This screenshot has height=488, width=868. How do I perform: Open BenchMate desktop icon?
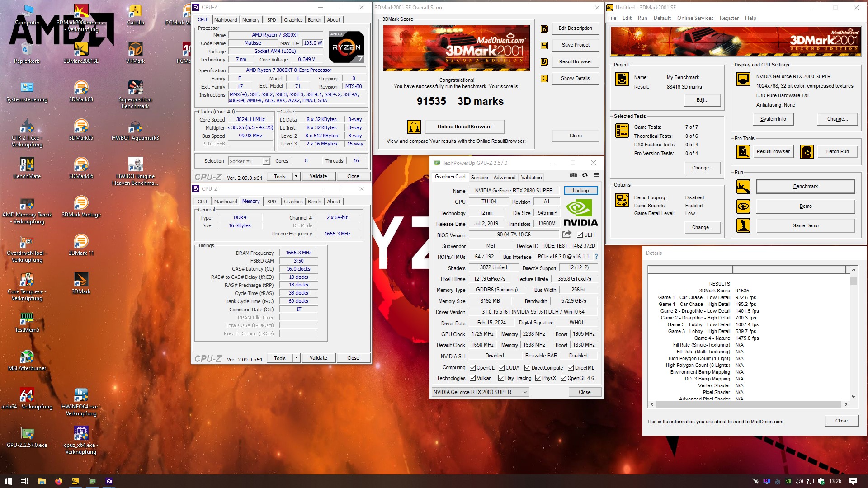coord(27,168)
